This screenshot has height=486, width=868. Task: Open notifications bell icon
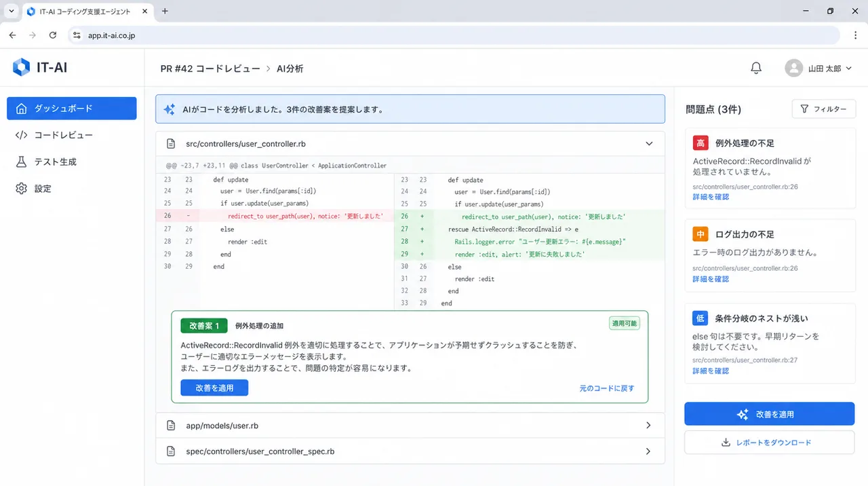coord(756,68)
